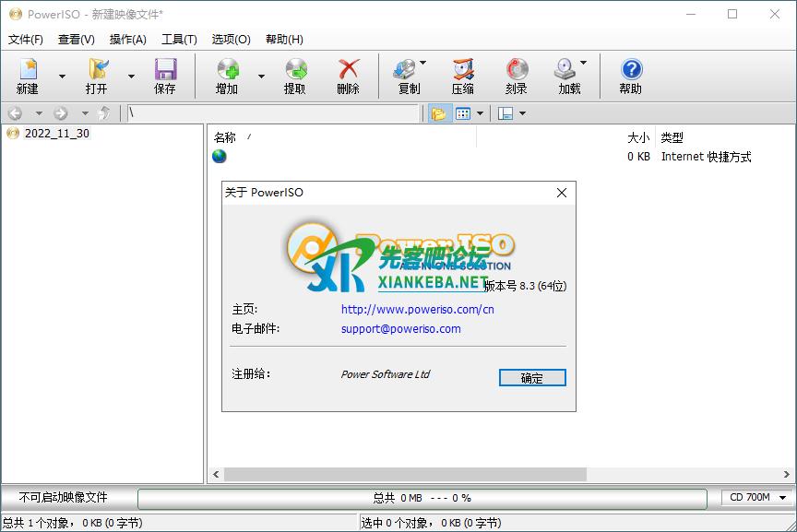Open the 帮助 (Help) toolbar icon
797x532 pixels.
point(631,70)
